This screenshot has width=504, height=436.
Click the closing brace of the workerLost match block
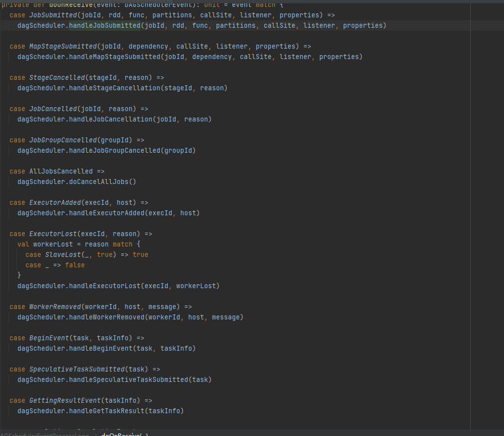click(x=19, y=275)
